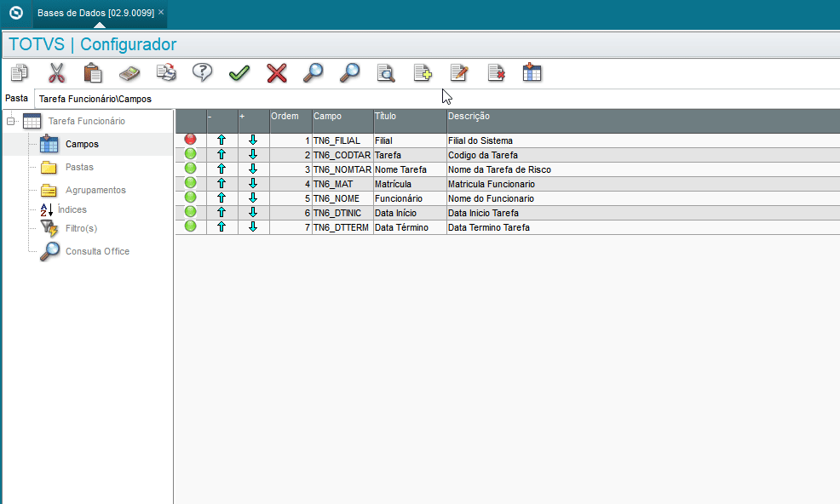The image size is (840, 504).
Task: Move TN6_MAT up with arrow
Action: pyautogui.click(x=222, y=183)
